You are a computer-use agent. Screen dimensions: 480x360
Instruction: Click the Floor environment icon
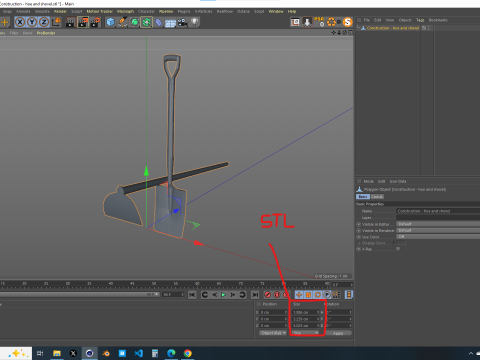[170, 23]
